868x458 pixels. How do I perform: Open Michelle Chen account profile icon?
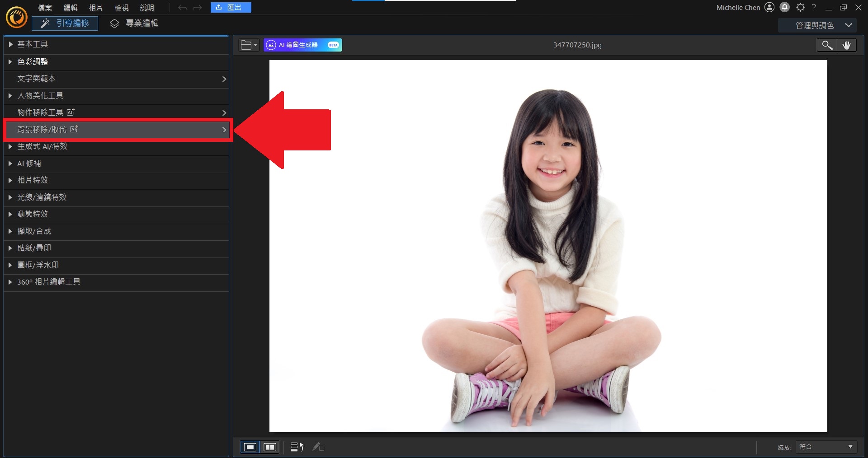pos(769,7)
